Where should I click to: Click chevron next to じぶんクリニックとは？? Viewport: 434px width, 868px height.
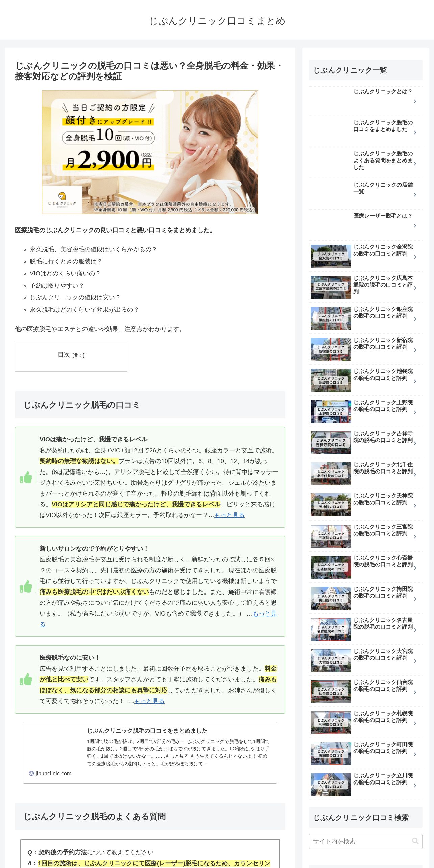click(415, 101)
